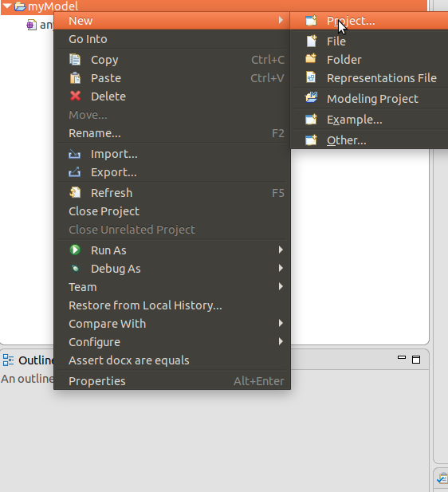Expand the Debug As submenu arrow
This screenshot has height=492, width=448.
tap(281, 268)
